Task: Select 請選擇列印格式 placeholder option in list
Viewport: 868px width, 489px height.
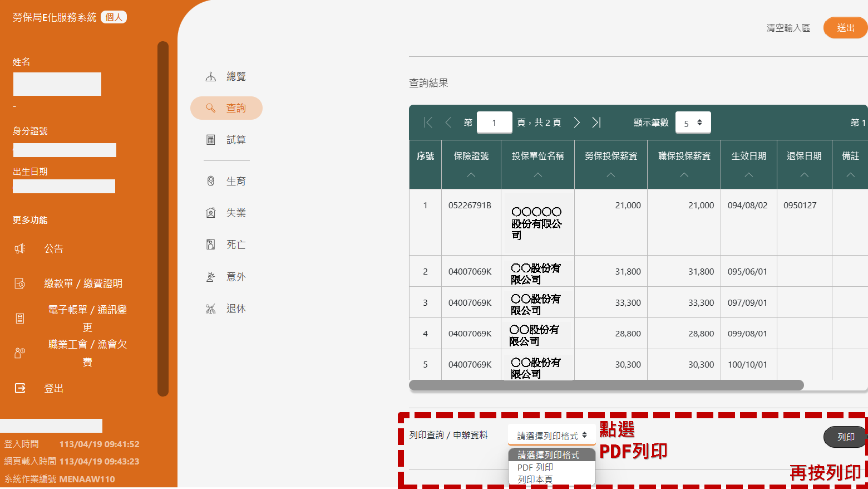Action: point(551,455)
